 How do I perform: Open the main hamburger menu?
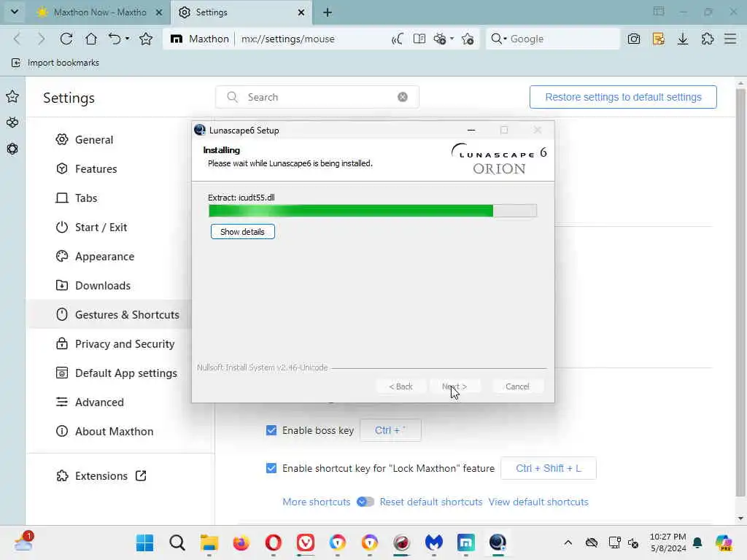point(730,39)
